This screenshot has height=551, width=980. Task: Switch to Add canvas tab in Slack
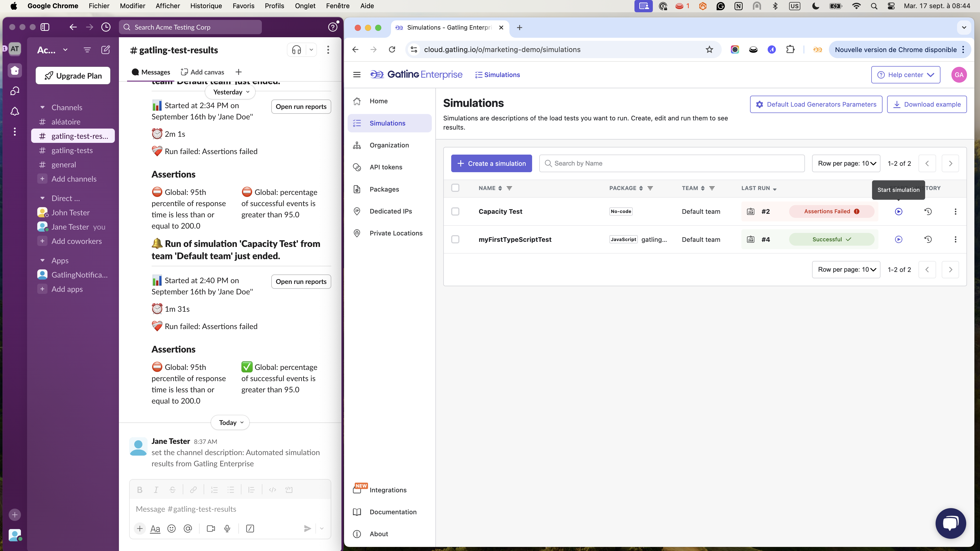pos(202,72)
